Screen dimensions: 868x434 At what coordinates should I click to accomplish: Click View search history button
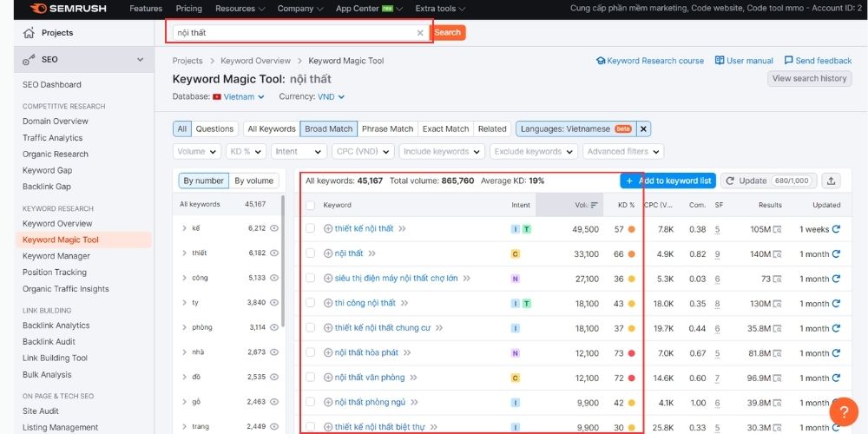click(809, 79)
